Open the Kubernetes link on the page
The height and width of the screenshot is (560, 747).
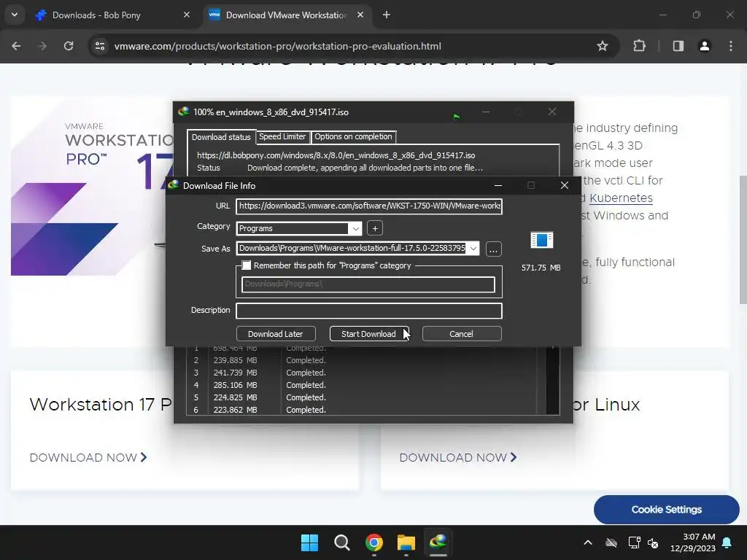click(x=621, y=198)
